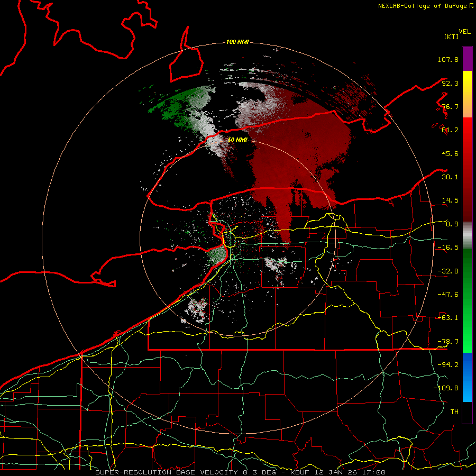The width and height of the screenshot is (476, 476).
Task: Click the NEXLAB-College of DuPage credit text
Action: coord(425,6)
